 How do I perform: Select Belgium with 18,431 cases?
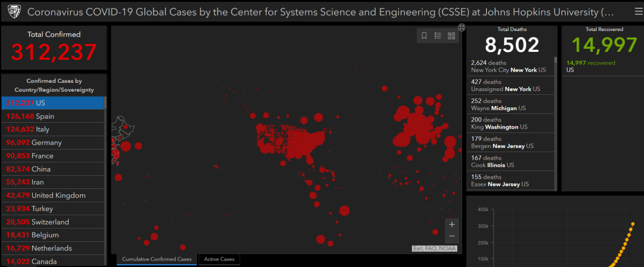(x=53, y=235)
